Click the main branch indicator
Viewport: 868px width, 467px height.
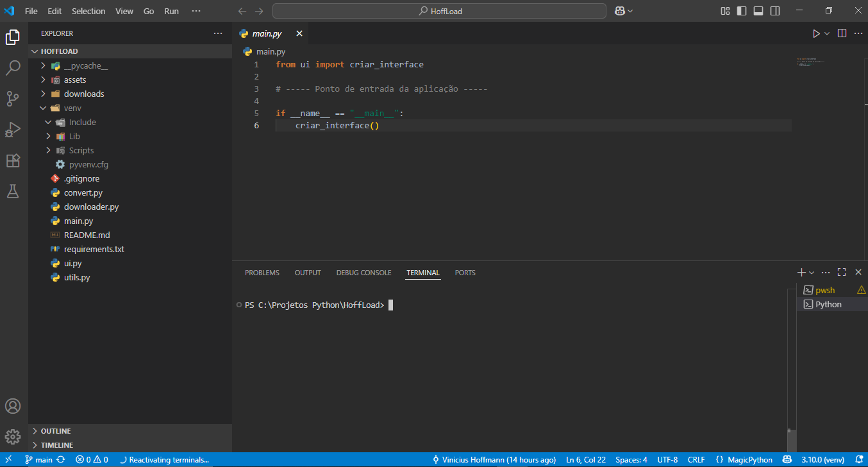coord(38,460)
